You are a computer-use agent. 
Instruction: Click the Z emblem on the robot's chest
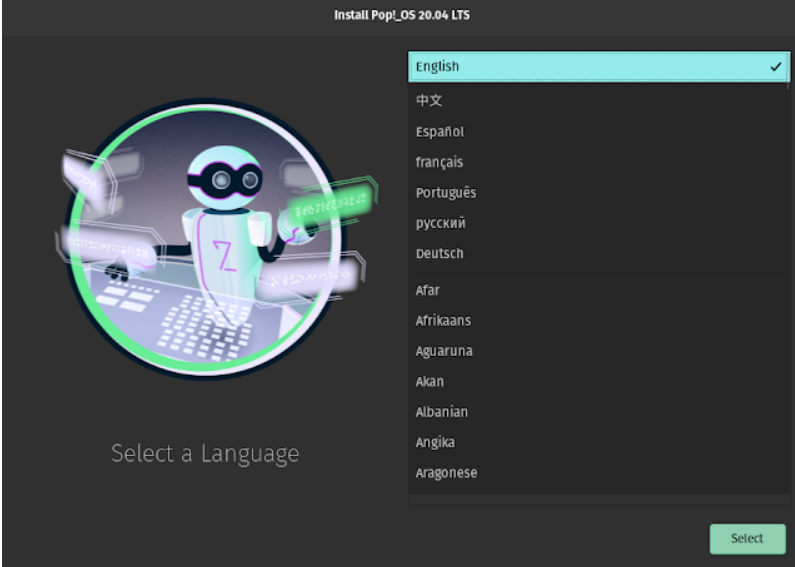coord(226,257)
